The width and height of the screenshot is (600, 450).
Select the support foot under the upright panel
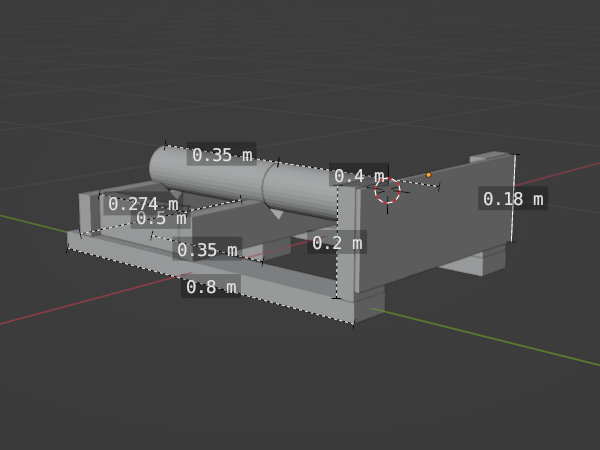472,264
